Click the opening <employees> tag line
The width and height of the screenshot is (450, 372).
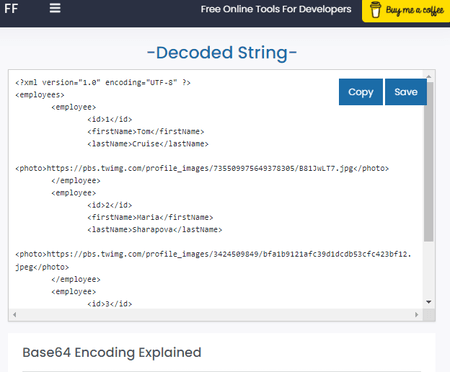(x=40, y=95)
